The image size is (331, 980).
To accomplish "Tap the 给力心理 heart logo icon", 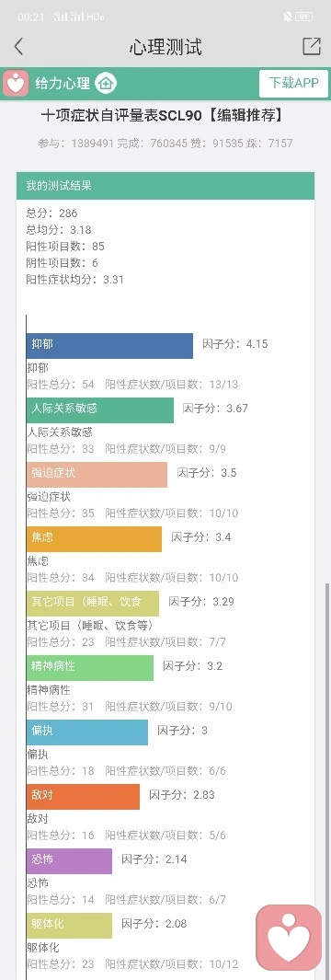I will (16, 83).
